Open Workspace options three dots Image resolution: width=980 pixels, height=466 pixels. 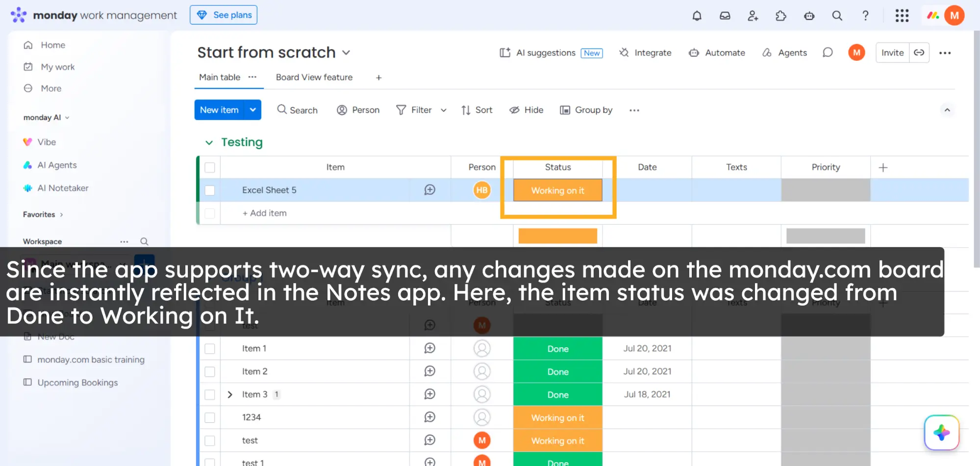point(124,241)
